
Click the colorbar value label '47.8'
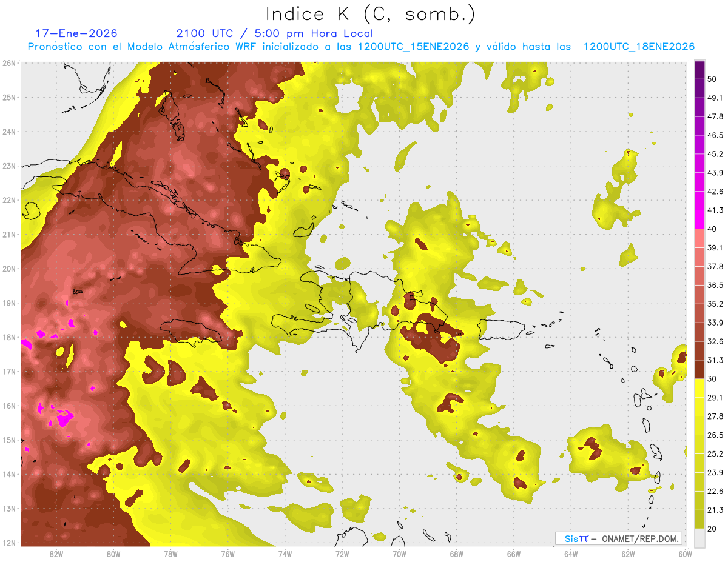click(715, 116)
